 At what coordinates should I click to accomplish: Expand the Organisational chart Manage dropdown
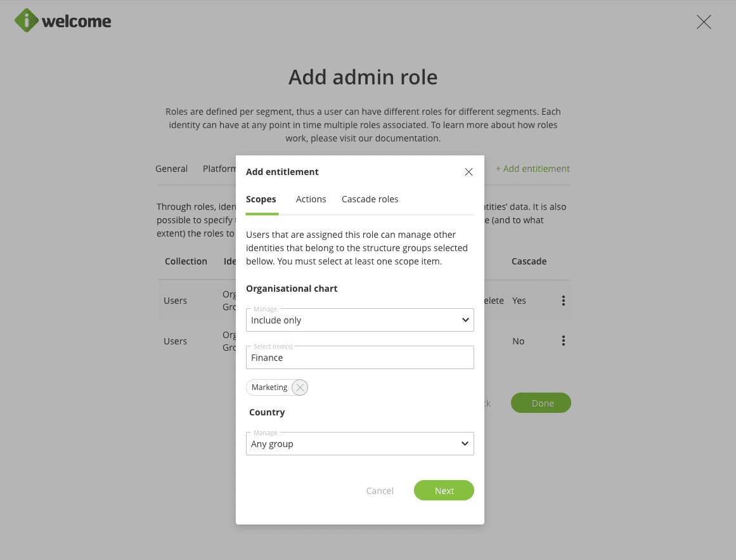click(359, 320)
